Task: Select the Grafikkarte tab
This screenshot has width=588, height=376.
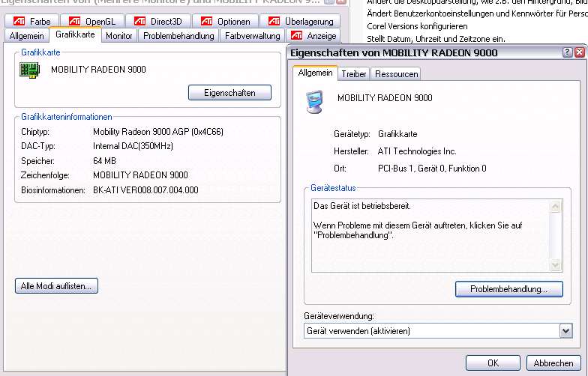Action: coord(75,34)
